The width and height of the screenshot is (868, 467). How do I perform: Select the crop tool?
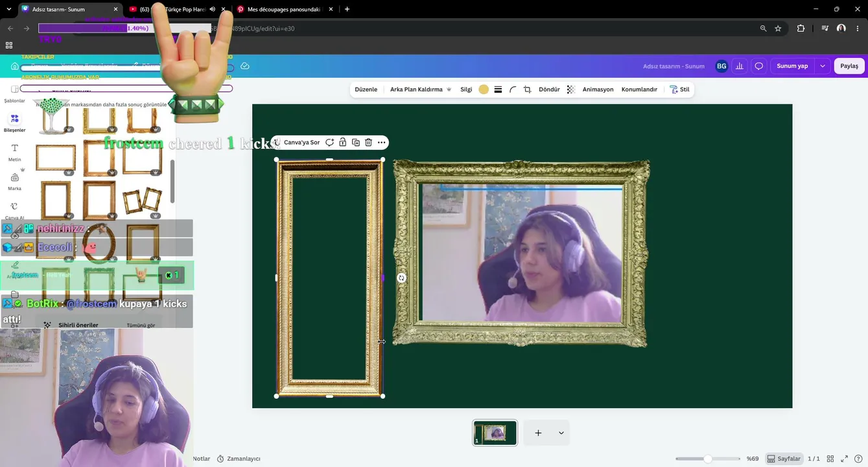527,90
